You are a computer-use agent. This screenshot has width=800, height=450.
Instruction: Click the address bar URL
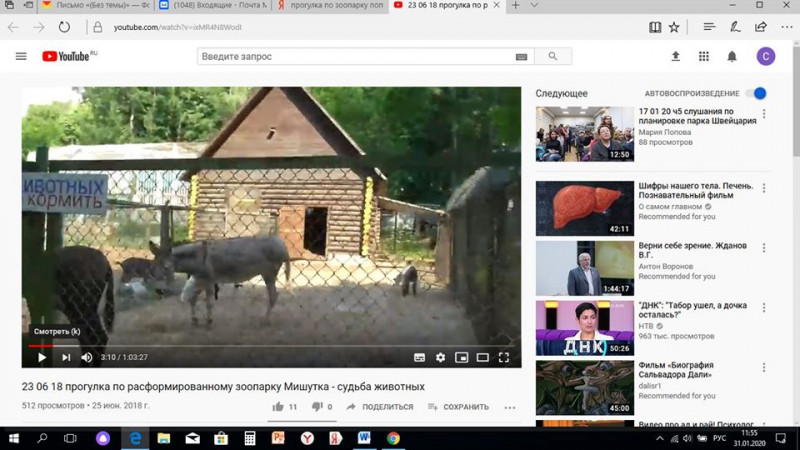[178, 27]
